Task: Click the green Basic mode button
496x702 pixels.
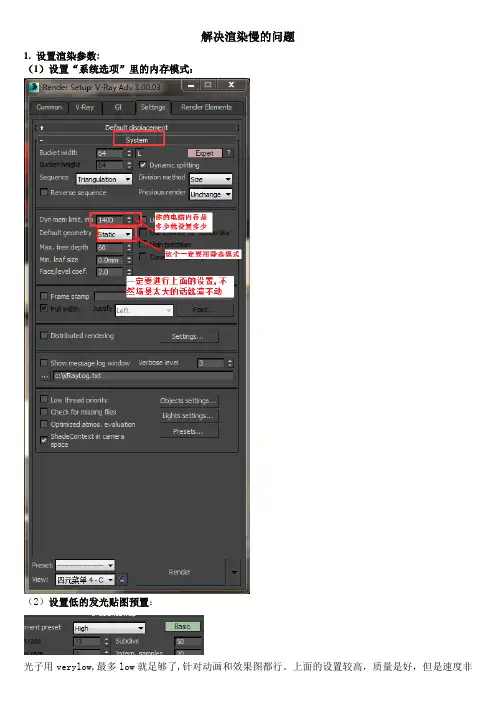Action: (x=183, y=626)
